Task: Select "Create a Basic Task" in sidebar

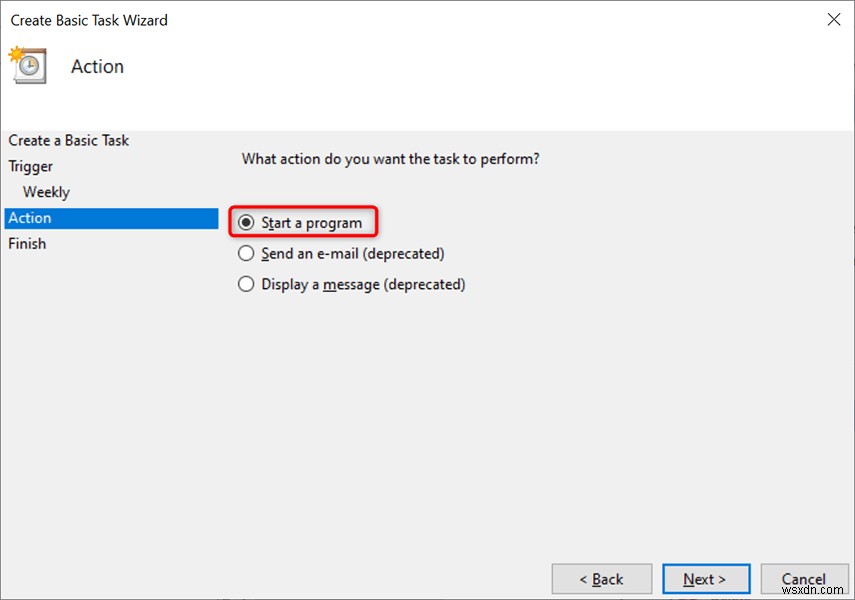Action: coord(68,140)
